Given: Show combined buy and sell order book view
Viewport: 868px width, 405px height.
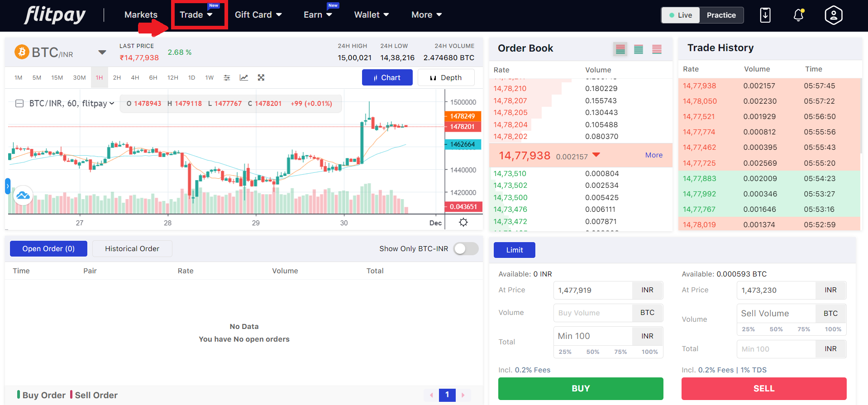Looking at the screenshot, I should point(620,49).
